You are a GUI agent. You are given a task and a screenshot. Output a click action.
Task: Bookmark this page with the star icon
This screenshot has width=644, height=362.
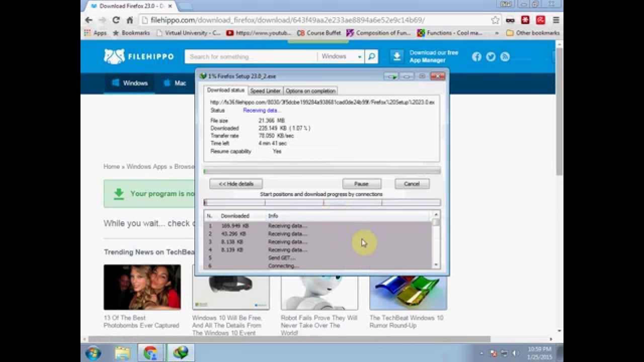pyautogui.click(x=495, y=20)
